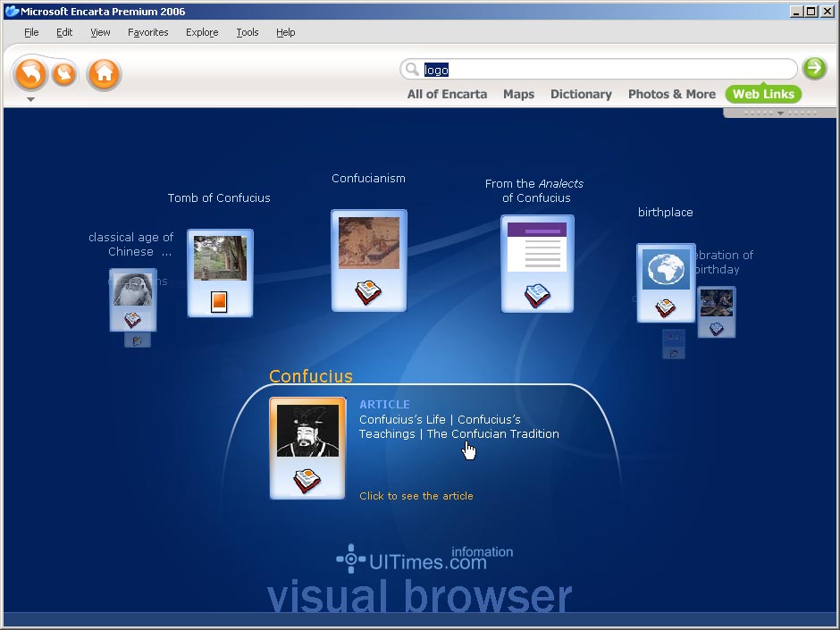Viewport: 840px width, 630px height.
Task: Click the Encarta application icon in title bar
Action: click(12, 12)
